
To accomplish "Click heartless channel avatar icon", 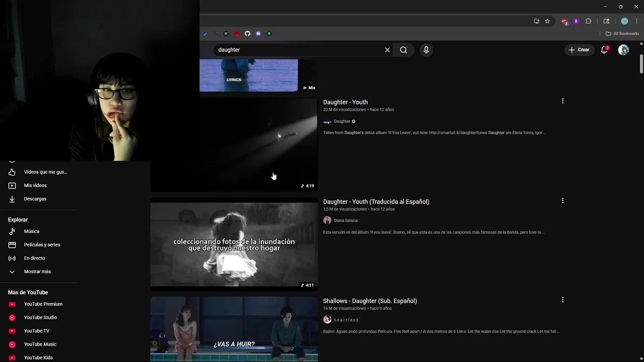I will coord(327,320).
